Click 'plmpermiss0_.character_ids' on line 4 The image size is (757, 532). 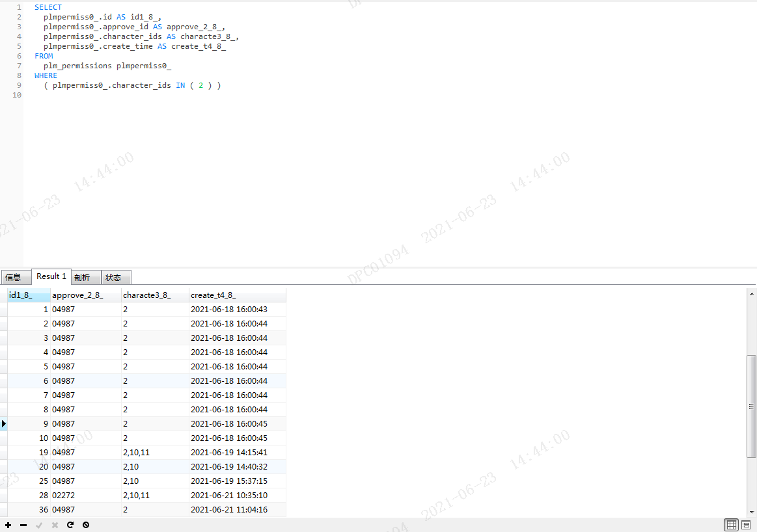click(103, 36)
